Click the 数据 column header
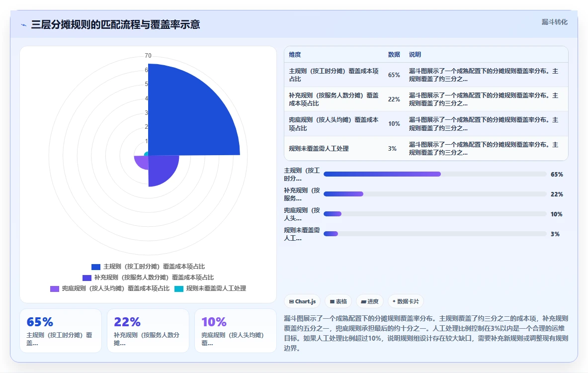Image resolution: width=588 pixels, height=373 pixels. [x=394, y=54]
